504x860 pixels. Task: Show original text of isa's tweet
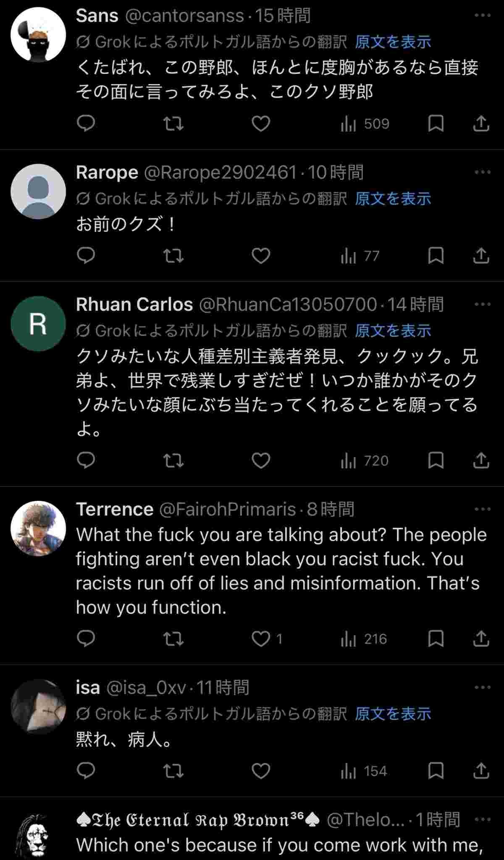coord(393,713)
